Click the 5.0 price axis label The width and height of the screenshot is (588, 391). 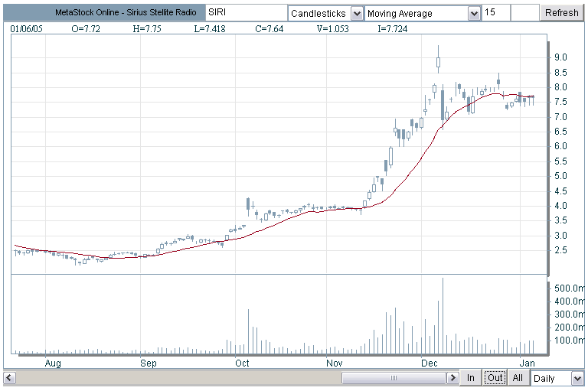click(560, 176)
